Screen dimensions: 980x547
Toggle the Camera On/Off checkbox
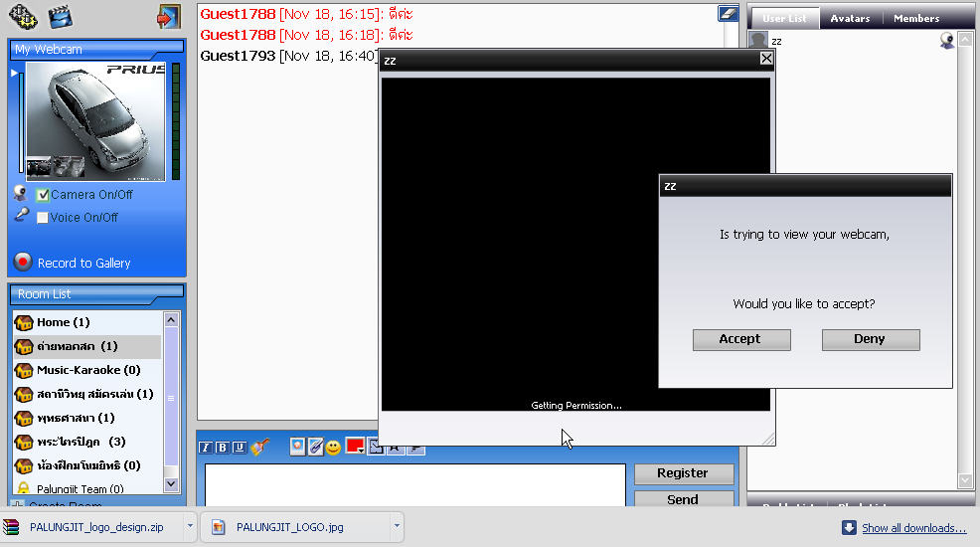click(x=43, y=195)
